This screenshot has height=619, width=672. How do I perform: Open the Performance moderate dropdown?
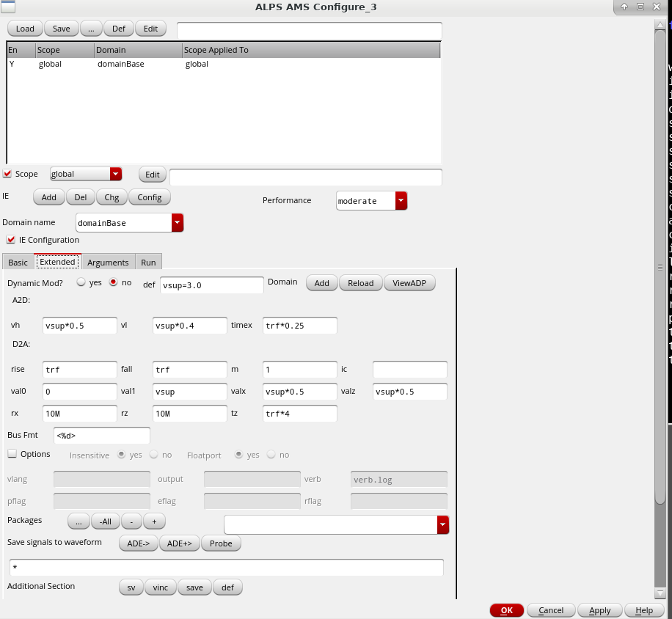pos(401,201)
